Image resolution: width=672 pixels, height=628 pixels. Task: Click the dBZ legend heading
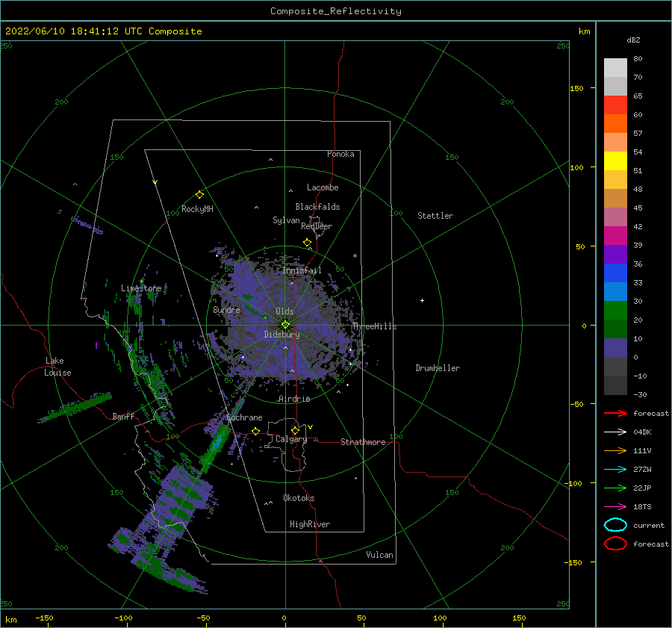pos(633,40)
